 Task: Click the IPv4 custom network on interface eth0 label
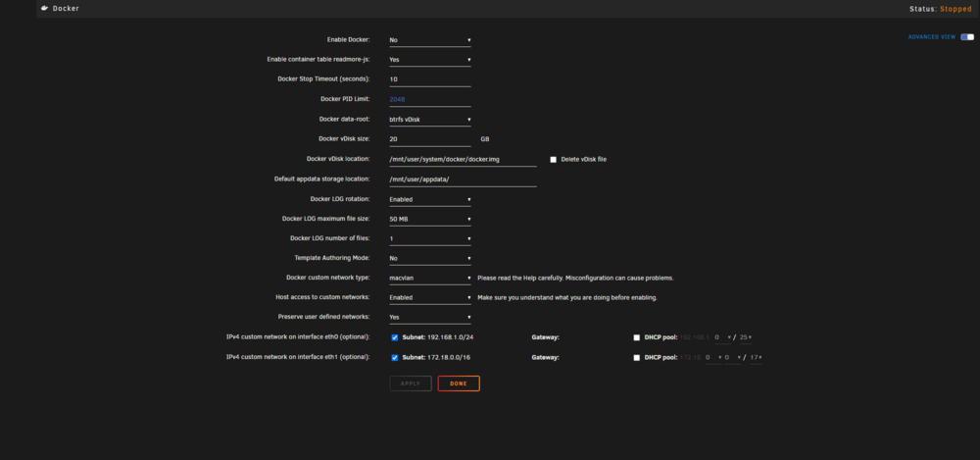[x=298, y=336]
